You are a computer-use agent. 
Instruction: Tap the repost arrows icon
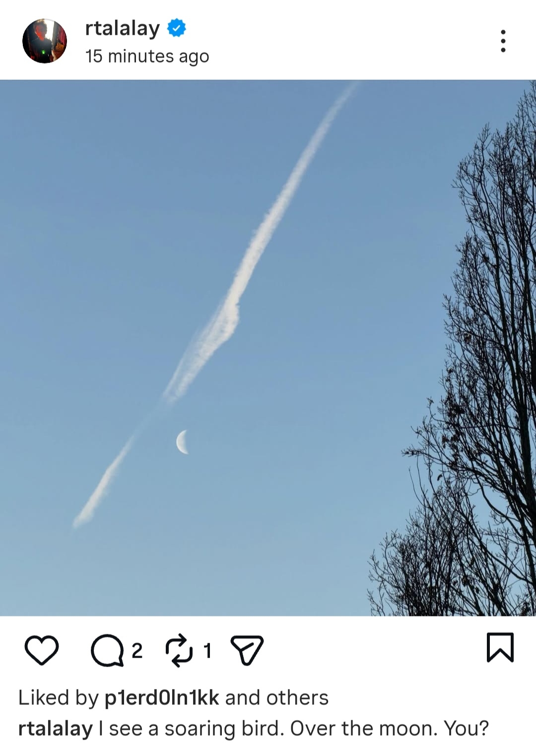[179, 650]
